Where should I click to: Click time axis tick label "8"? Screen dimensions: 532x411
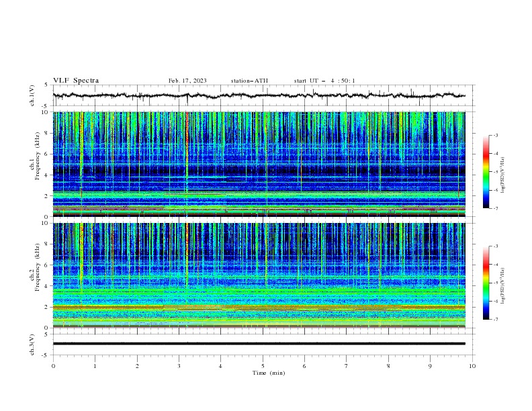388,366
